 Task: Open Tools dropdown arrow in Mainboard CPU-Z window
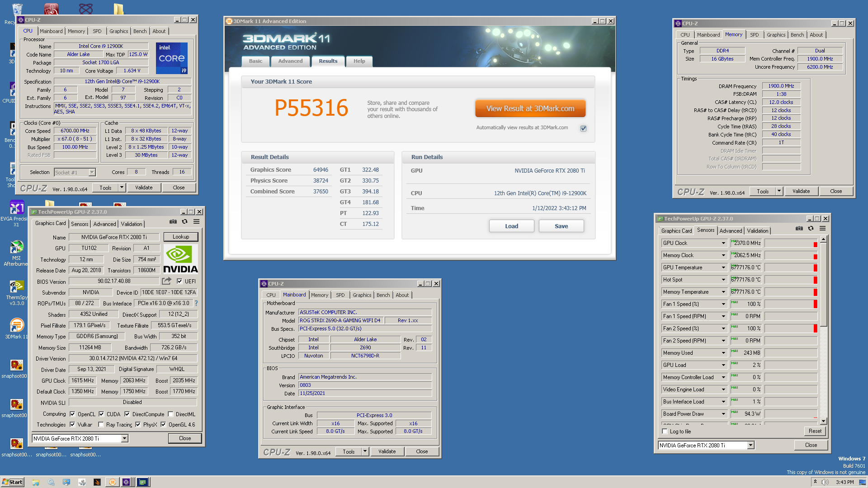[x=365, y=451]
